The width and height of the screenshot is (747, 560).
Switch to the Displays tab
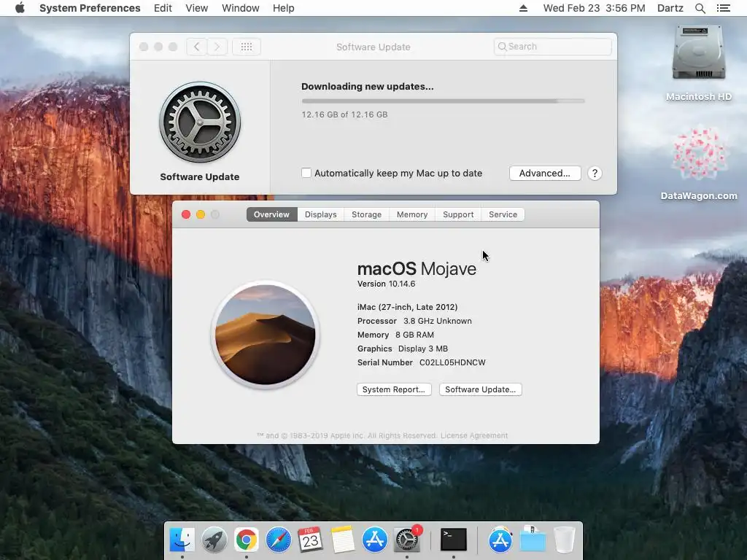pos(321,214)
